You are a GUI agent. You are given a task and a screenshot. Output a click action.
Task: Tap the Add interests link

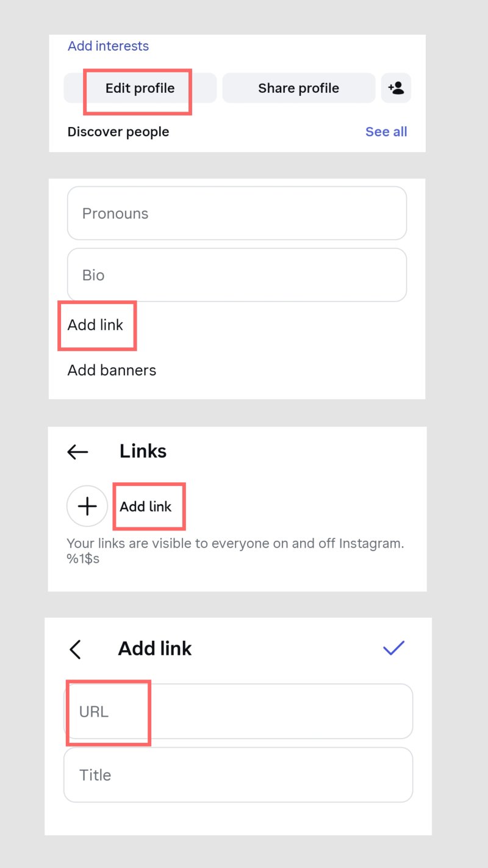tap(108, 46)
